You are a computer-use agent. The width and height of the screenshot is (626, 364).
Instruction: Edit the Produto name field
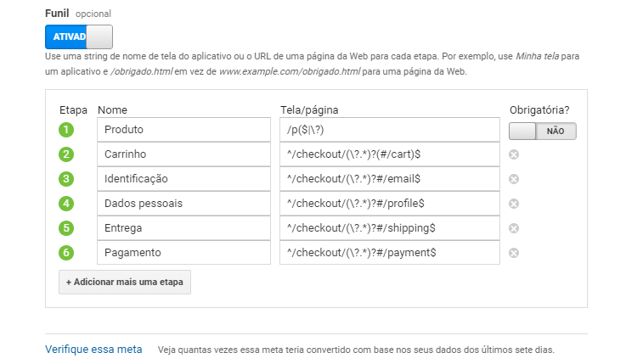pyautogui.click(x=183, y=130)
